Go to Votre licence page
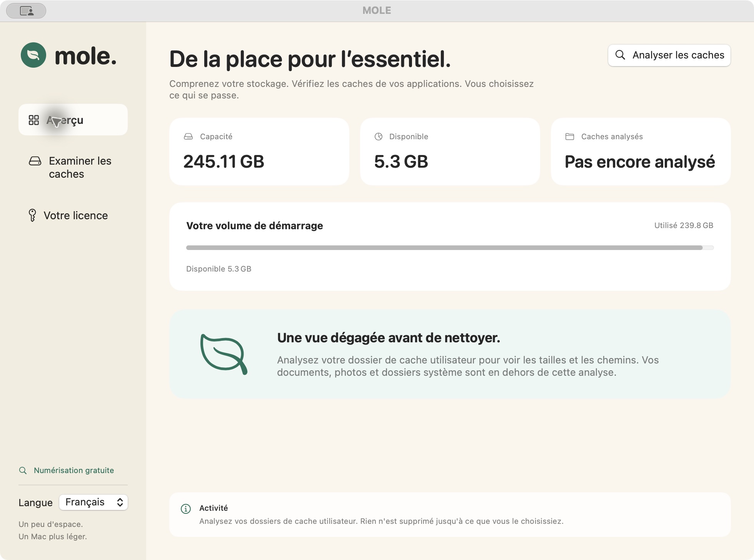Viewport: 754px width, 560px height. point(73,215)
